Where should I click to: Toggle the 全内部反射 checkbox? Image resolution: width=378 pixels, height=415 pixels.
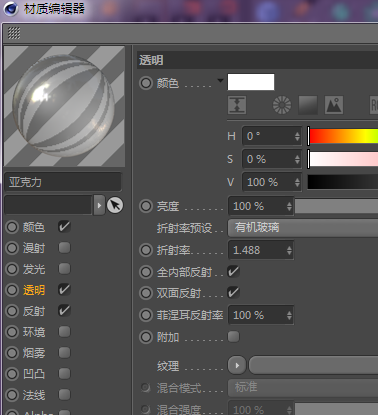(233, 271)
